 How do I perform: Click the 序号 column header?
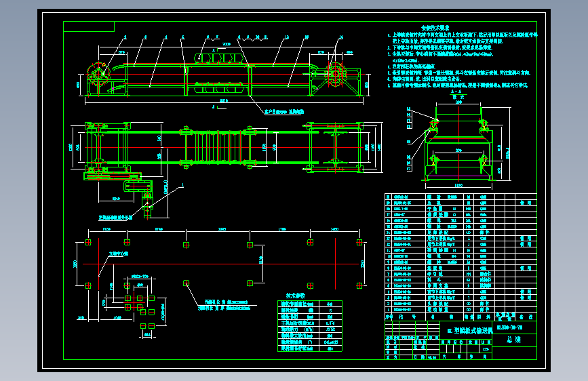389,317
